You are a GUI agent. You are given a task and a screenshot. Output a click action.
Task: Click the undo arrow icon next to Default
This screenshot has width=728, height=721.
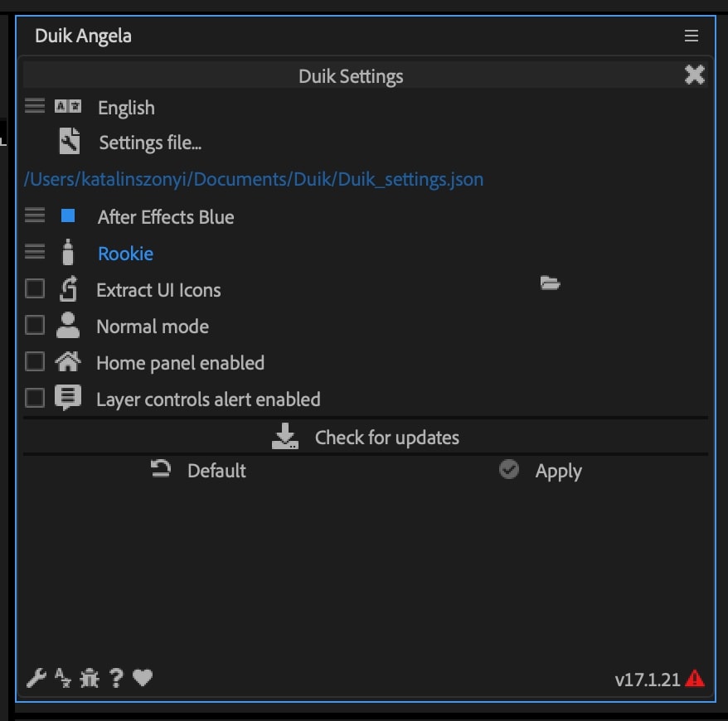coord(161,468)
